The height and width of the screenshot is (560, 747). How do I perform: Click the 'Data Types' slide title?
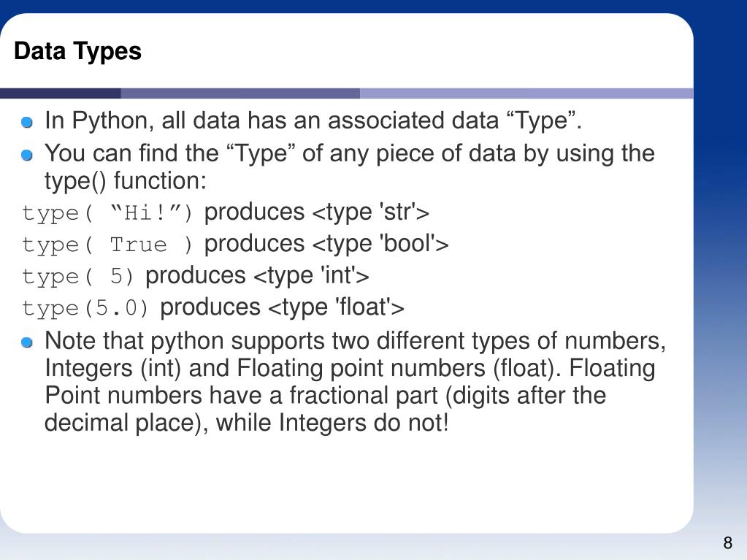click(x=77, y=52)
